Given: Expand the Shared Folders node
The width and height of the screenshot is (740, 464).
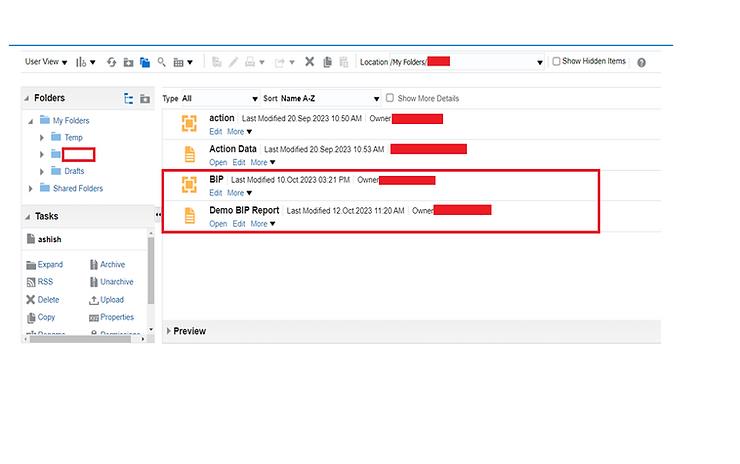Looking at the screenshot, I should point(31,188).
